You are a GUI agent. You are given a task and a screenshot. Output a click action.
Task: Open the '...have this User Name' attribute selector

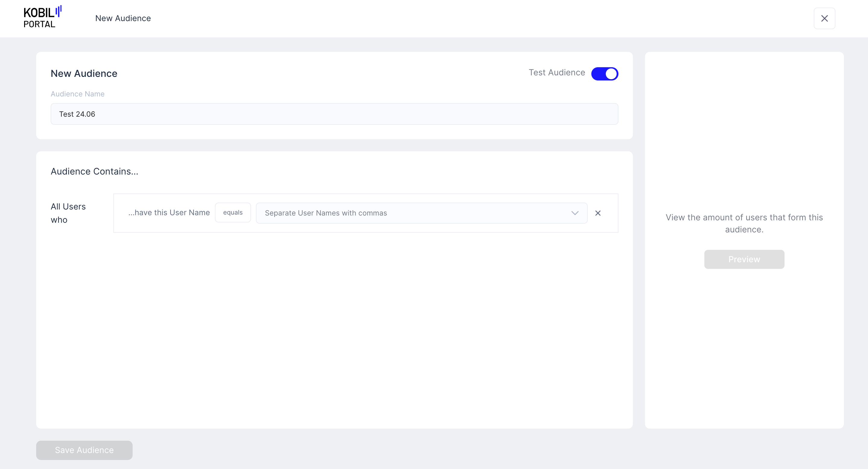[x=169, y=212]
